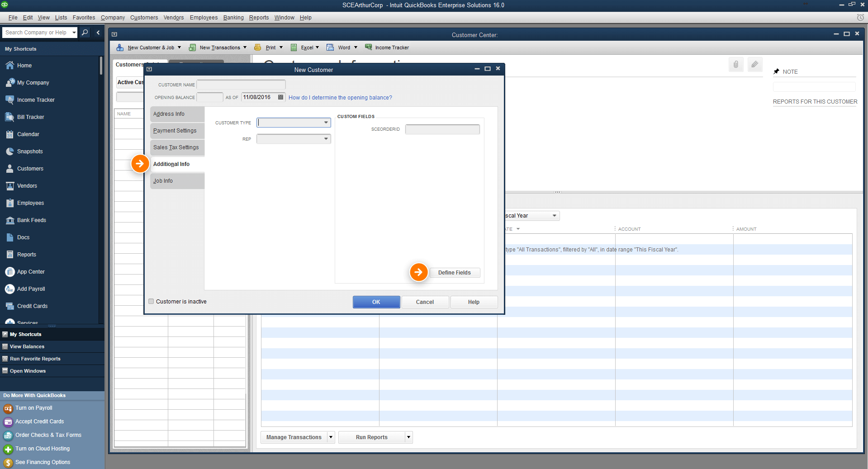
Task: Click the edit pencil icon
Action: coord(754,65)
